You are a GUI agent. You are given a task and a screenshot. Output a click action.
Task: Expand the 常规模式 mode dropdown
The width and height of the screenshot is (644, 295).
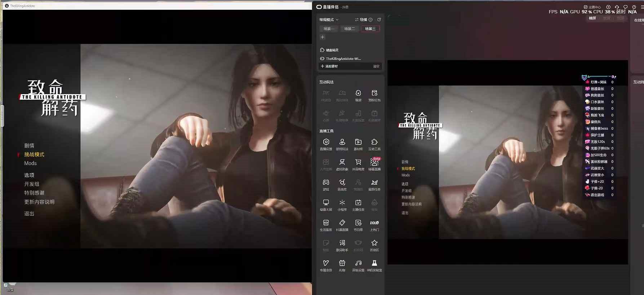point(329,20)
